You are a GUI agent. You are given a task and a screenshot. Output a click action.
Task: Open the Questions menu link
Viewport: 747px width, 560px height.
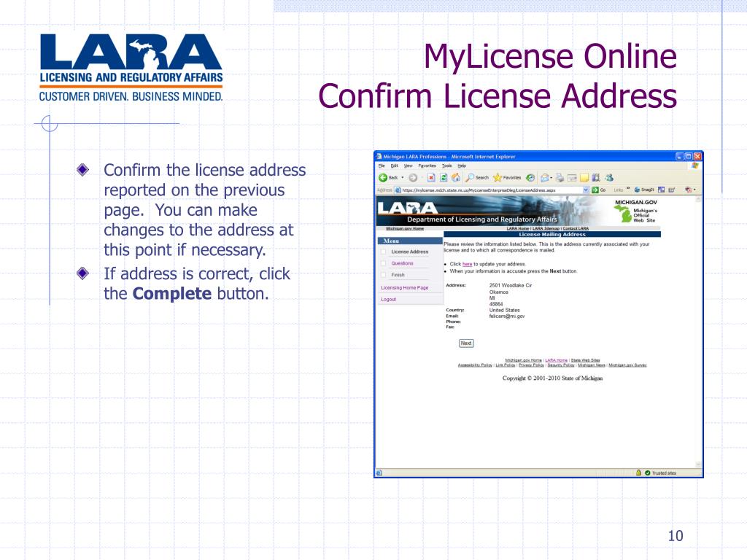402,263
